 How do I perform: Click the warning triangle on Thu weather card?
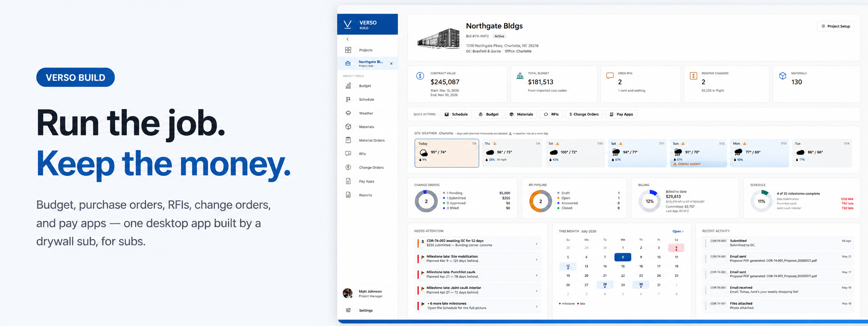(x=495, y=144)
